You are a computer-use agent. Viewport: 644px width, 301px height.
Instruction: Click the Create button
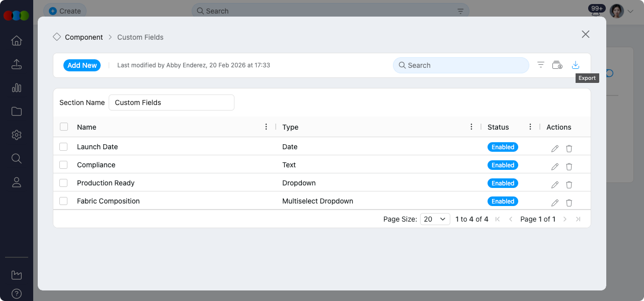(x=65, y=11)
